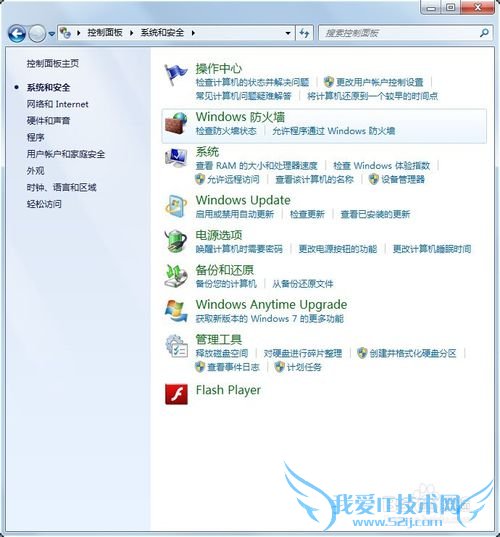Click 检查更新 link

307,214
